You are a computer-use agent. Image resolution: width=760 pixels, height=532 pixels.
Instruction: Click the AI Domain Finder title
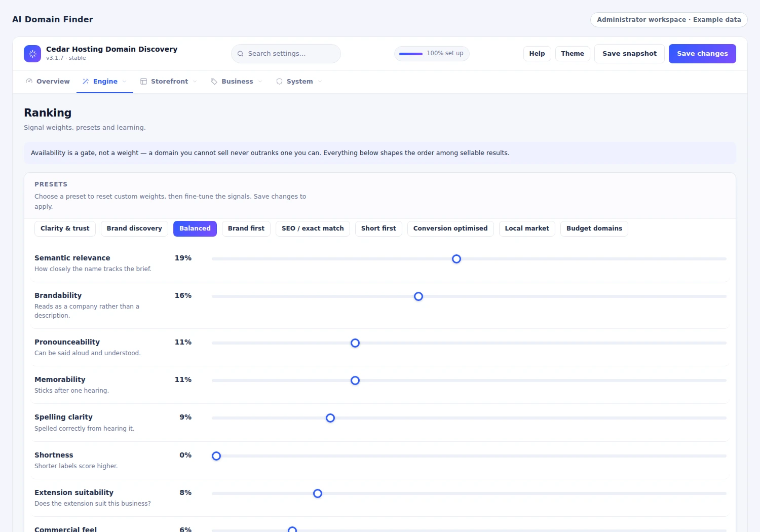tap(53, 20)
